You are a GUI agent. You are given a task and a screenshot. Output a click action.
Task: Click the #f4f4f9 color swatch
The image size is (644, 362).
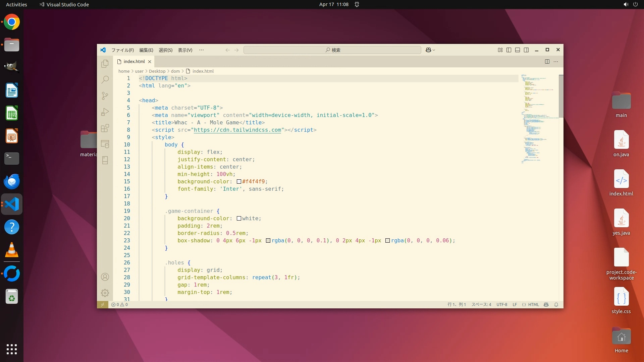click(239, 182)
